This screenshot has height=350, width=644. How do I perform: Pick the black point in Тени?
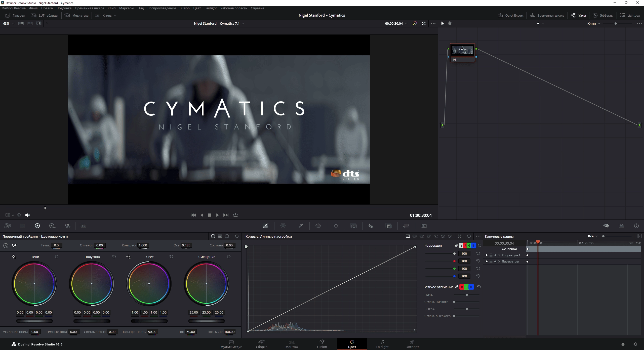[x=14, y=257]
